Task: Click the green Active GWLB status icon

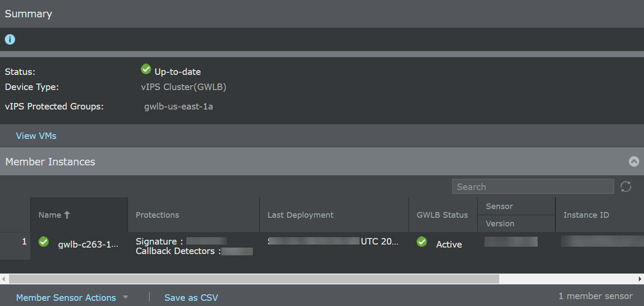Action: tap(422, 242)
